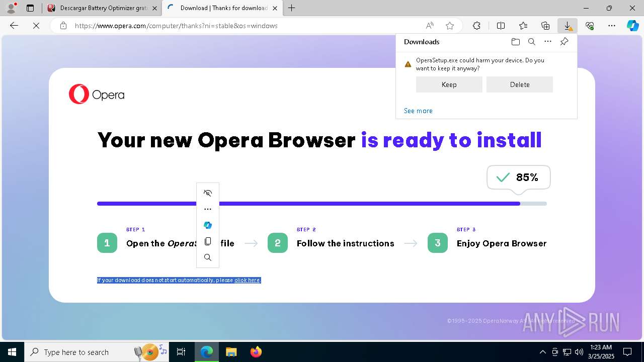Image resolution: width=644 pixels, height=362 pixels.
Task: Add page to favorites star
Action: [x=450, y=26]
